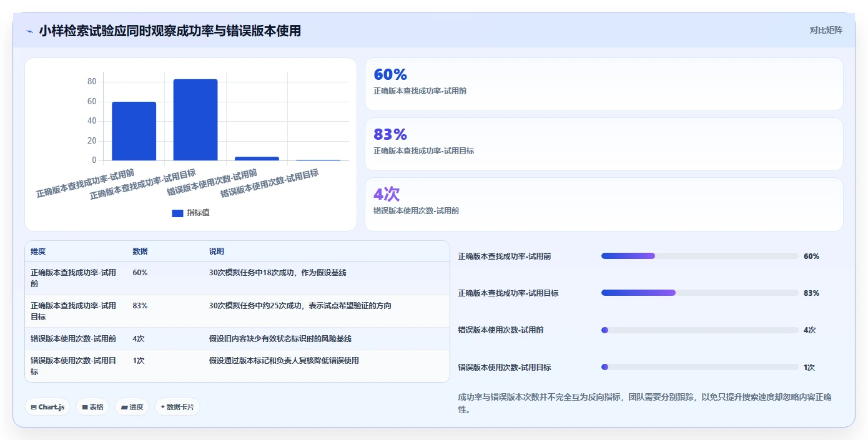The image size is (868, 440).
Task: Click x-axis label 错误版本使用次数-试用目标 on the chart
Action: click(x=270, y=183)
